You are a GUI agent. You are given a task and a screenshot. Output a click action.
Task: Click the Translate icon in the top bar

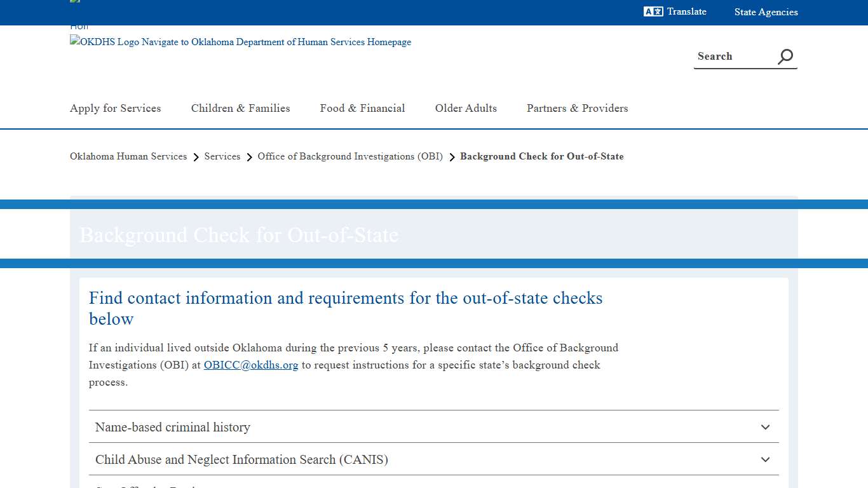tap(653, 11)
